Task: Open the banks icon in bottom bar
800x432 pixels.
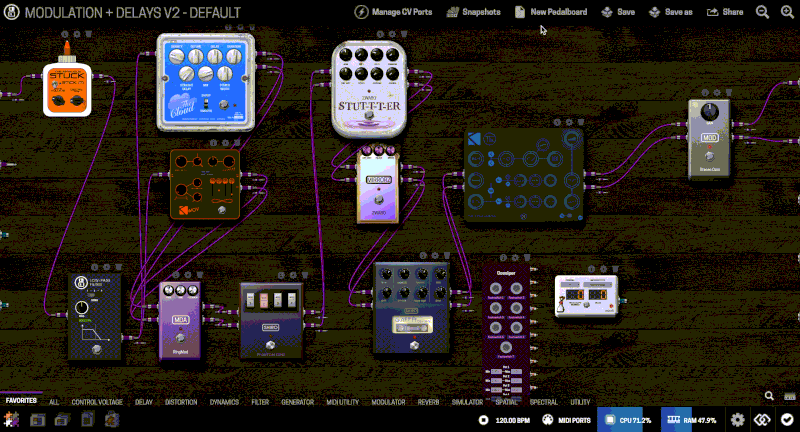Action: click(62, 420)
